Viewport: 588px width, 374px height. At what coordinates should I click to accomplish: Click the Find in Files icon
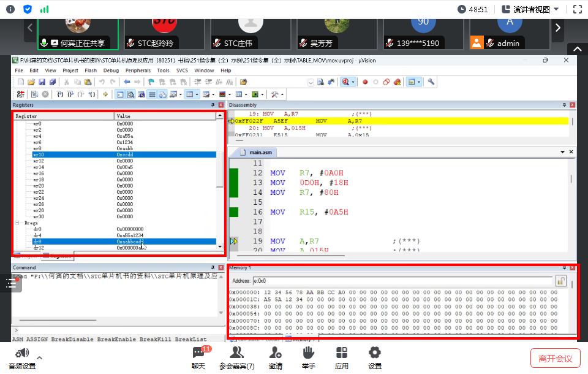[x=243, y=82]
